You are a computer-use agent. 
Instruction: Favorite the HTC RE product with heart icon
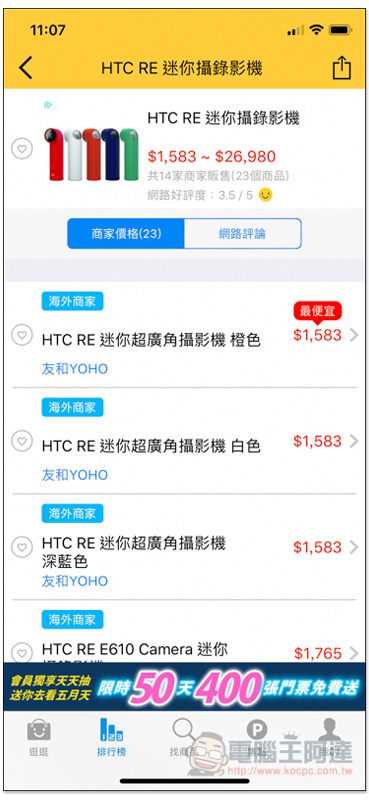pos(22,149)
